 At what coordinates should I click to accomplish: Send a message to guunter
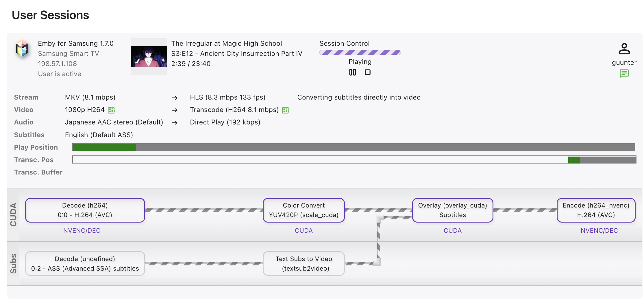click(x=624, y=74)
